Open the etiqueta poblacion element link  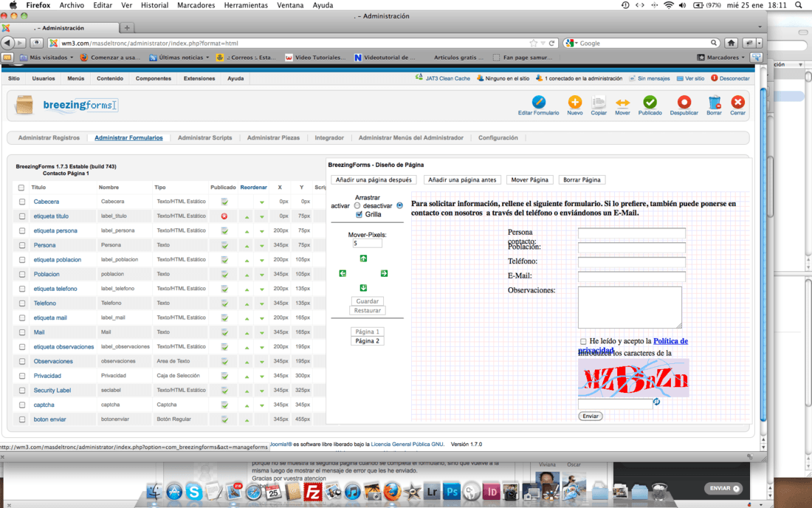point(57,259)
